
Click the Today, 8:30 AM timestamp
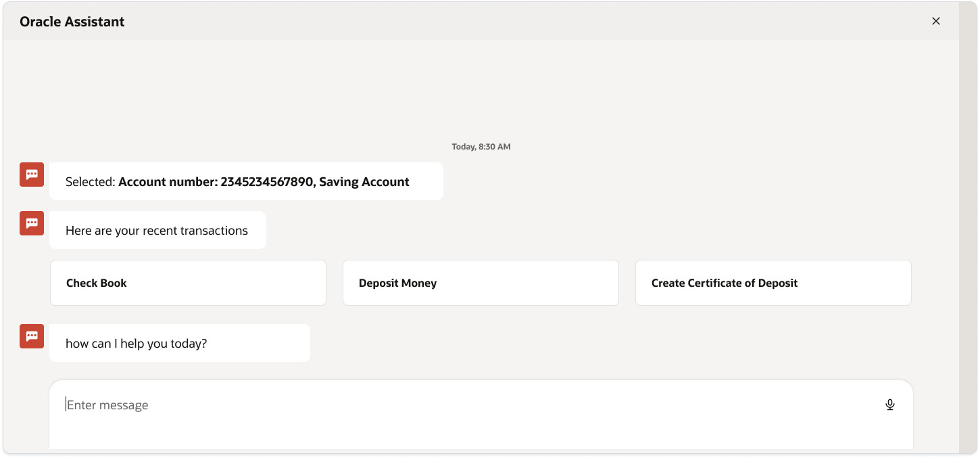point(481,147)
